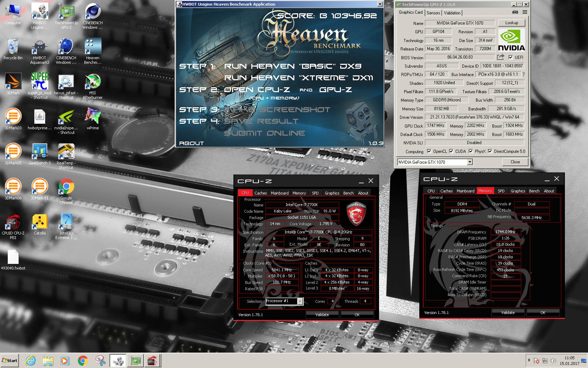Open the CPUID CPU-Z MSI shortcut
This screenshot has height=368, width=588.
coord(13,226)
